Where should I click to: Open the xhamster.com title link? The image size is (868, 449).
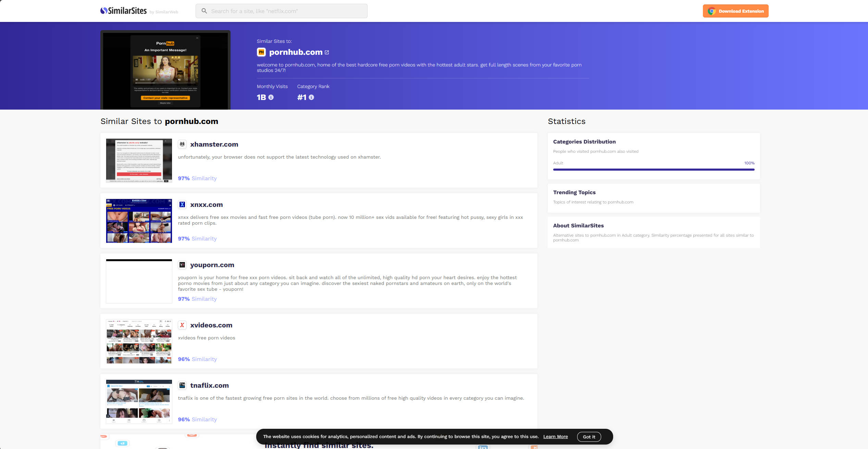pos(214,144)
